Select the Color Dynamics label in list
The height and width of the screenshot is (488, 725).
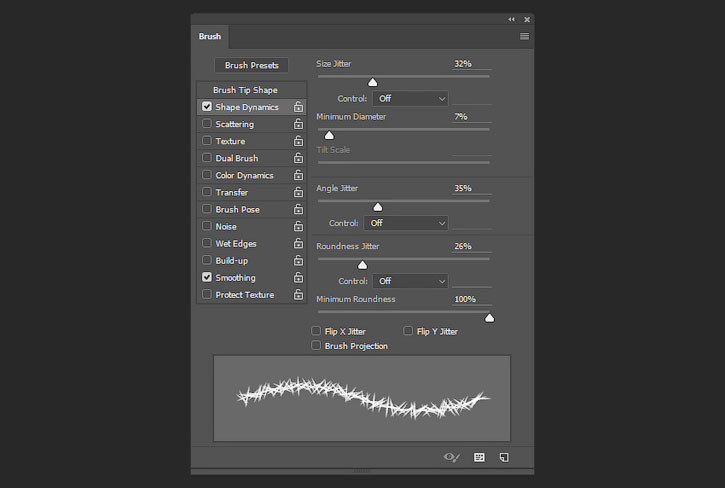coord(244,175)
